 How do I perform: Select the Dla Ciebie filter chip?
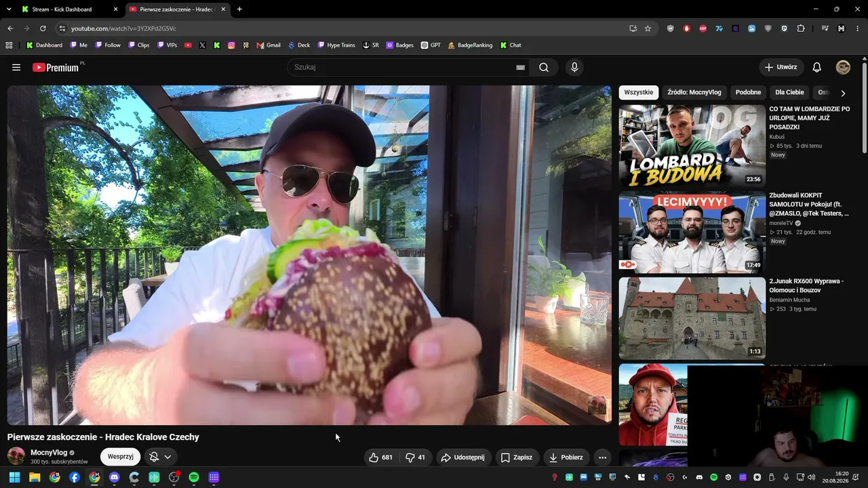point(789,92)
